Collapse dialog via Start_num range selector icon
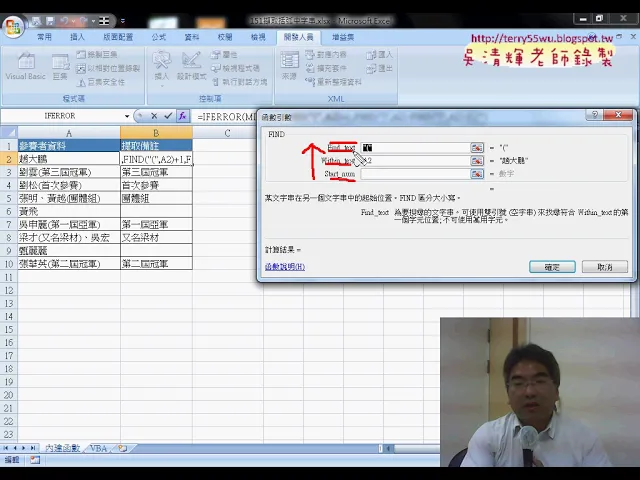640x480 pixels. tap(477, 174)
